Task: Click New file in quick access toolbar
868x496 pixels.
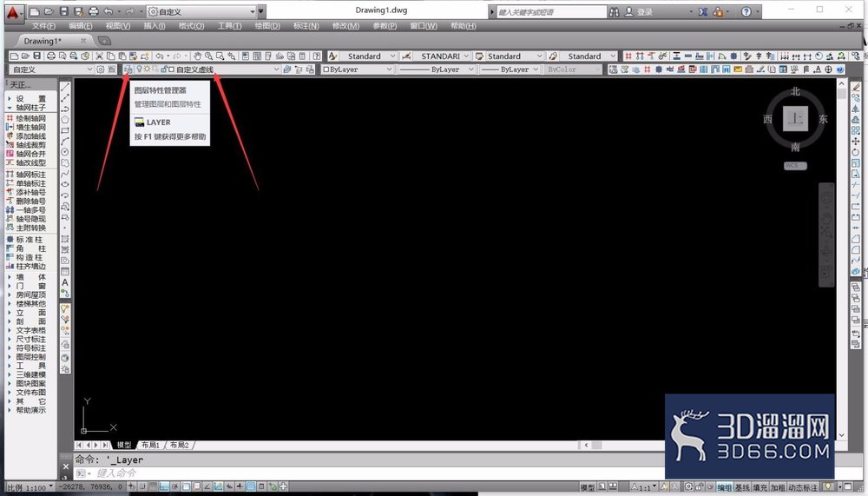Action: point(35,11)
